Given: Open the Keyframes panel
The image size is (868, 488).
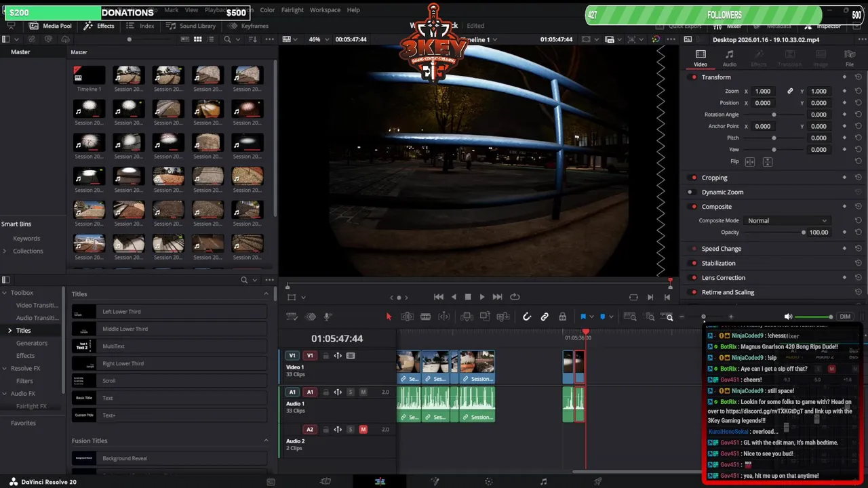Looking at the screenshot, I should tap(248, 26).
